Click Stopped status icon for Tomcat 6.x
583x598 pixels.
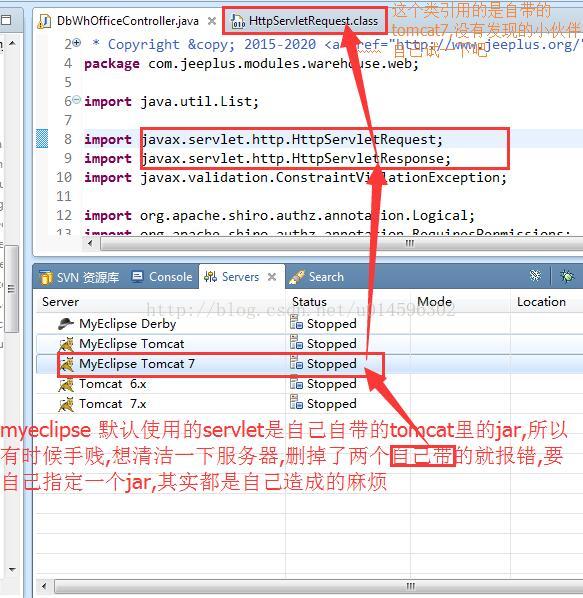tap(296, 382)
